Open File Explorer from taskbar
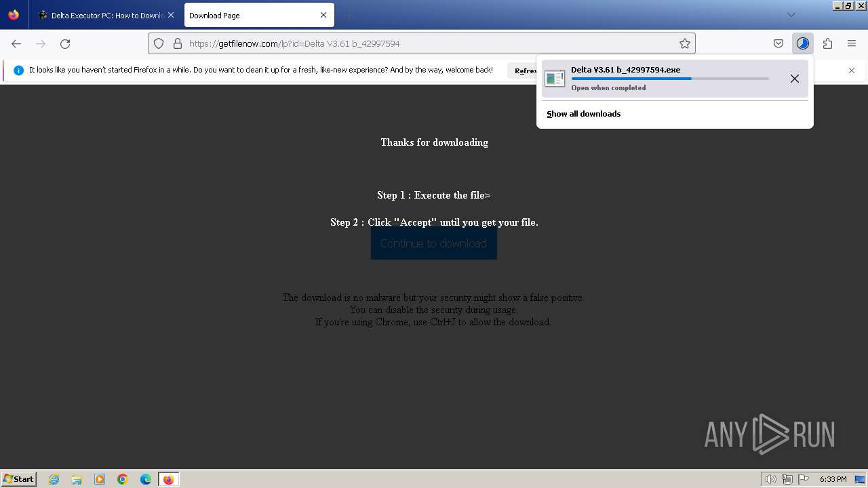This screenshot has height=488, width=868. pos(77,479)
